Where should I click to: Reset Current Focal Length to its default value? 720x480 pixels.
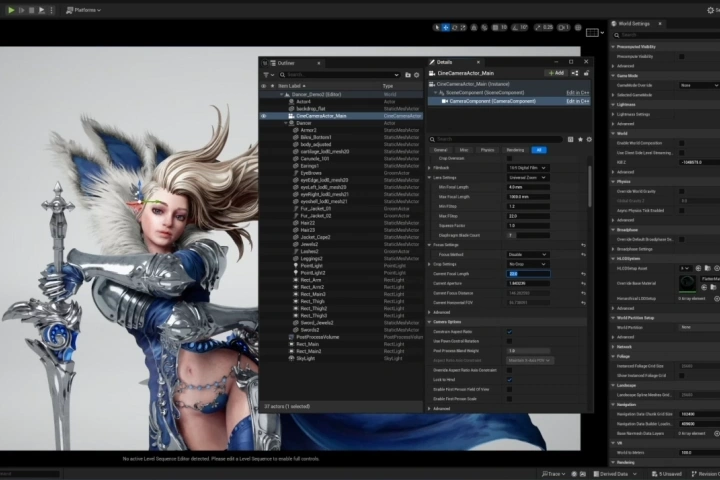tap(583, 274)
